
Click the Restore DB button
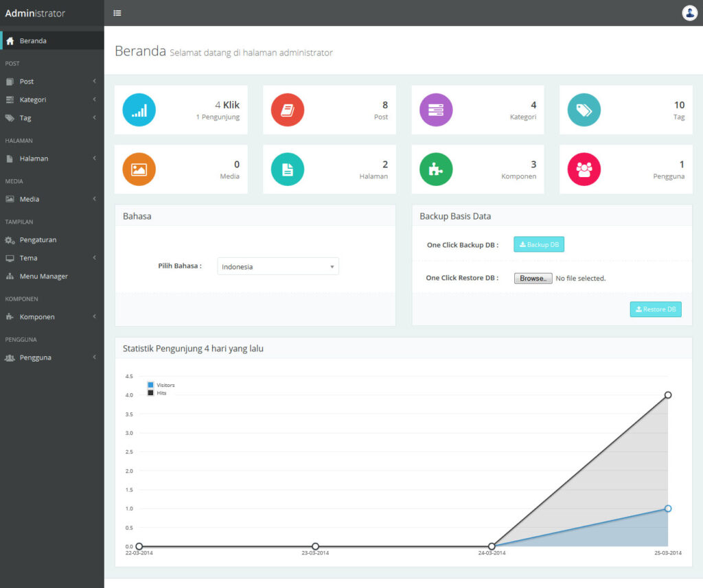[x=656, y=309]
